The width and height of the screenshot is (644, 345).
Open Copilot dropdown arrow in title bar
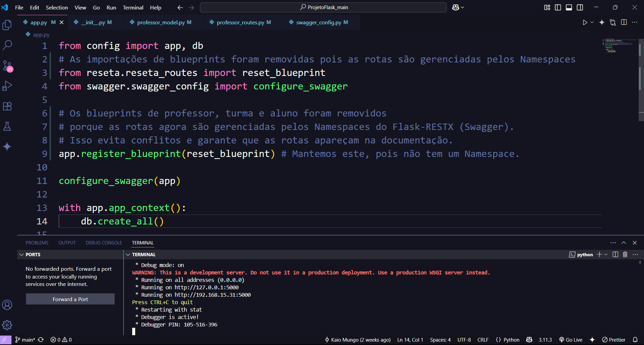[462, 7]
